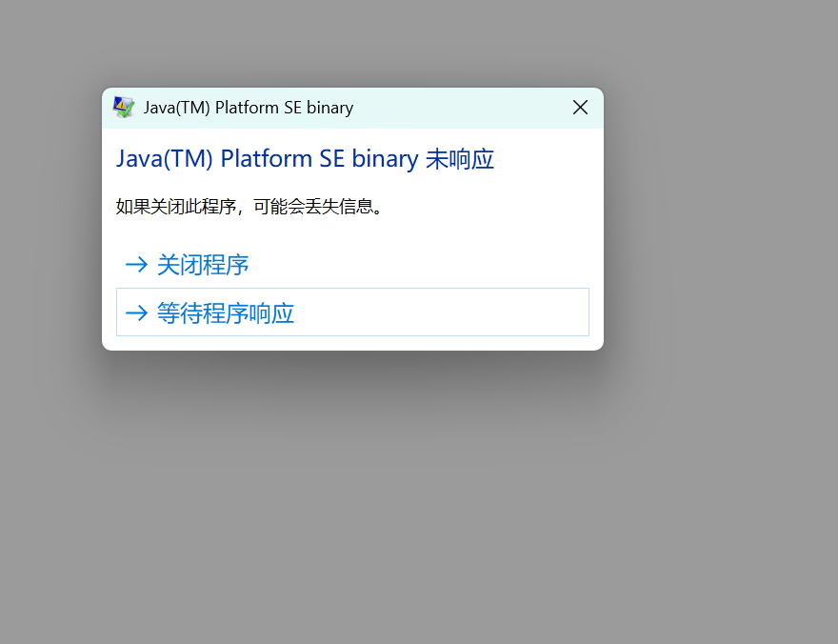Click the word binary in the window title

(x=329, y=108)
